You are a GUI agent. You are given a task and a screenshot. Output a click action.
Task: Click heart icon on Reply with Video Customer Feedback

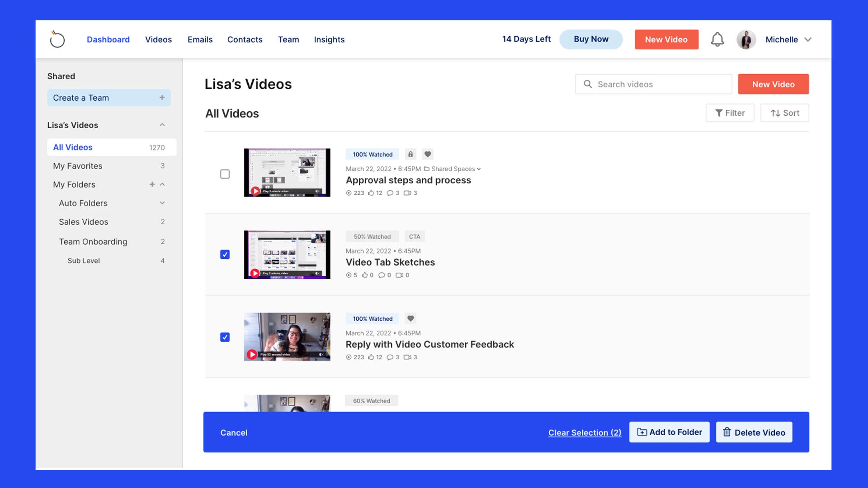point(410,319)
